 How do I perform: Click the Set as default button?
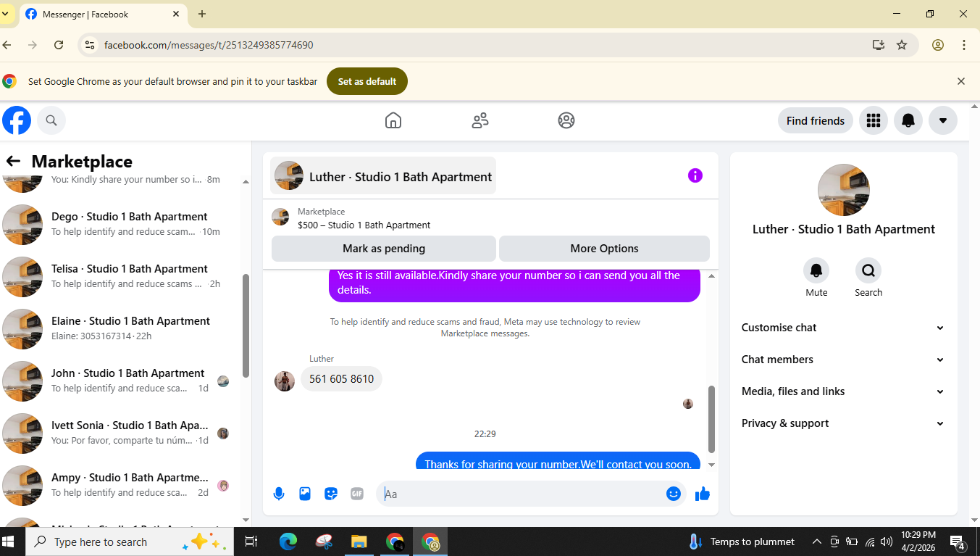tap(367, 81)
